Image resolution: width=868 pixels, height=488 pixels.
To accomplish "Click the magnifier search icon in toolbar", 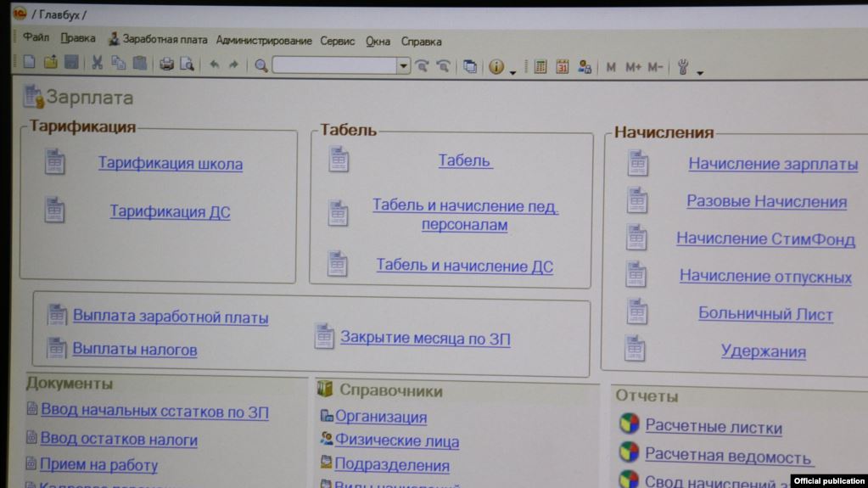I will pos(260,66).
